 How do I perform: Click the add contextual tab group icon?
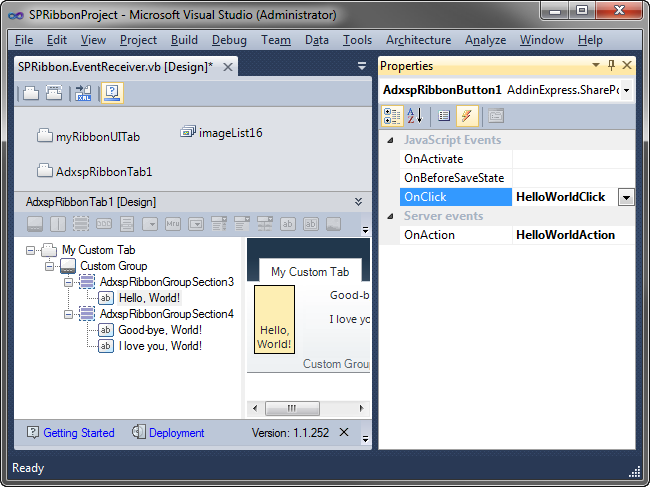tap(54, 93)
